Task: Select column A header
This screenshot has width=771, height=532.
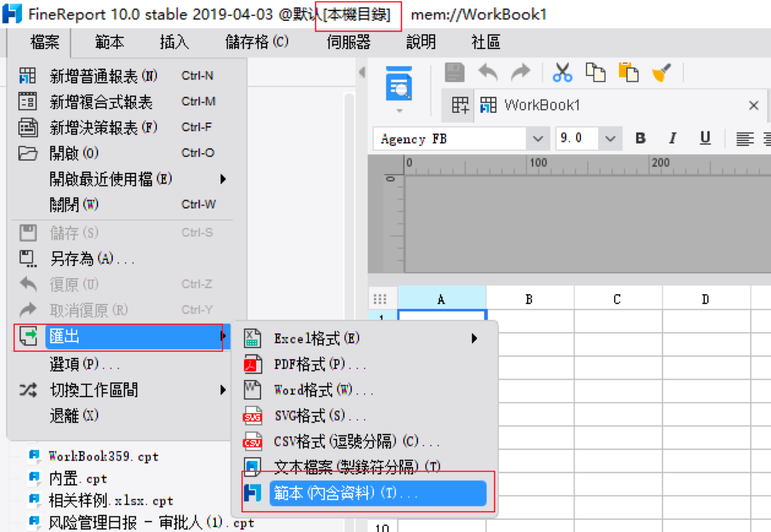Action: pyautogui.click(x=442, y=299)
